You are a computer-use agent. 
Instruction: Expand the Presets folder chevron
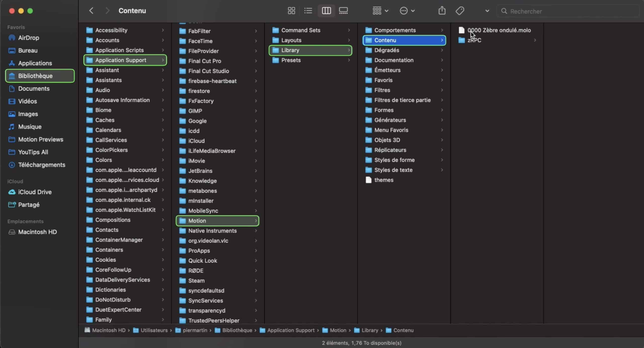pyautogui.click(x=349, y=60)
